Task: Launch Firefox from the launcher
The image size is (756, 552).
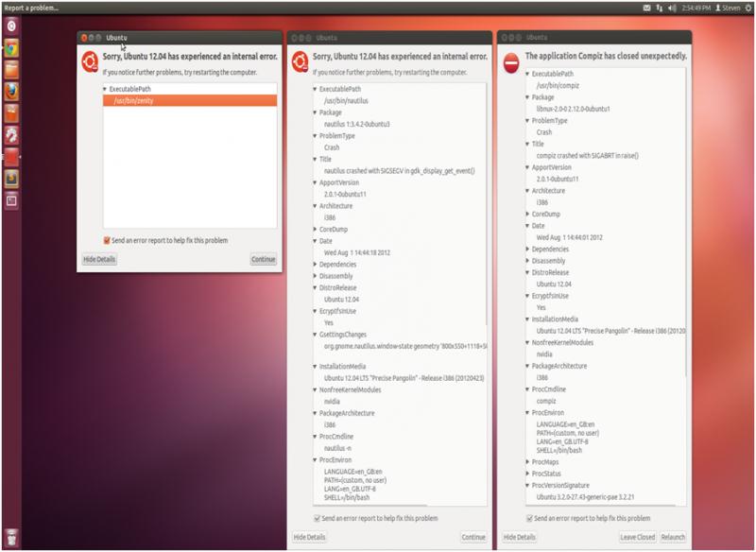Action: [x=11, y=92]
